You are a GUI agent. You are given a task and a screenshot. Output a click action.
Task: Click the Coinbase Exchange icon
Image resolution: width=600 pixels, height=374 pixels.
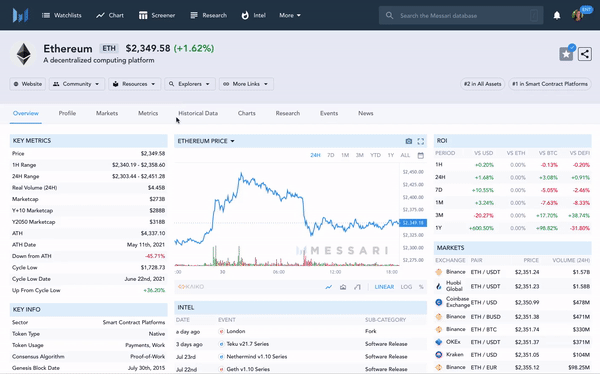[x=439, y=302]
